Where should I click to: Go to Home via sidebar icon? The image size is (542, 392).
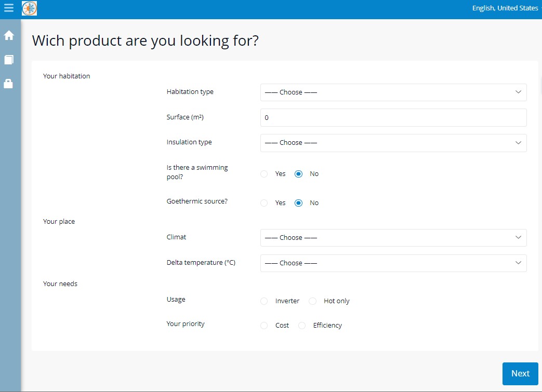9,35
